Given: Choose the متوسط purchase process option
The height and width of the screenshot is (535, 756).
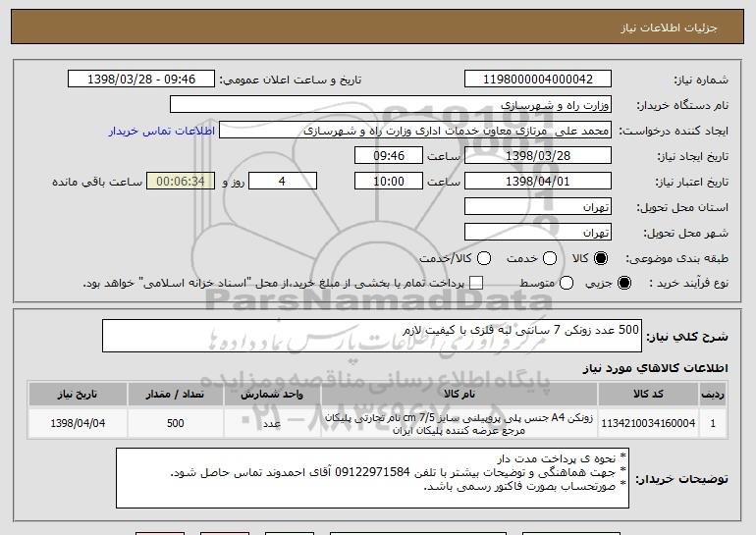Looking at the screenshot, I should pos(567,284).
